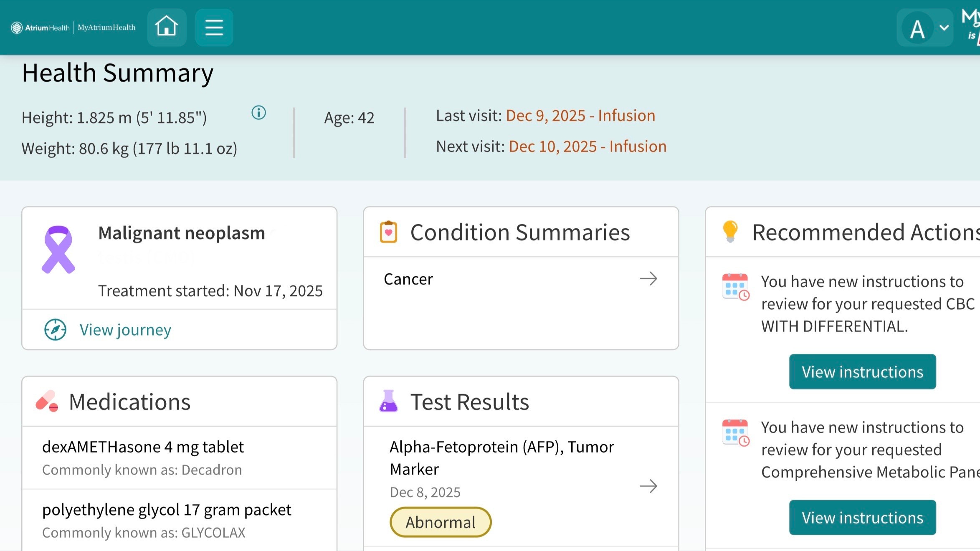Click the Test Results flask icon
Image resolution: width=980 pixels, height=551 pixels.
point(388,402)
